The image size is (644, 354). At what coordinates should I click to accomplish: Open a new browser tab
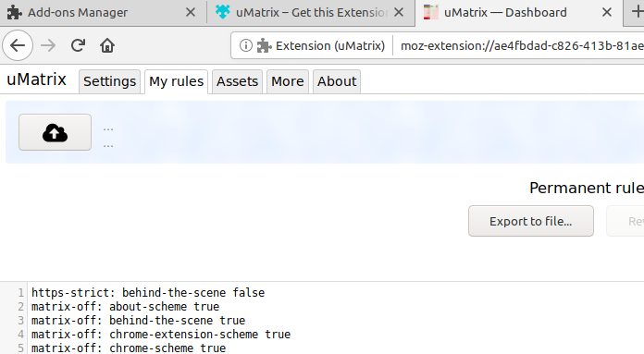pyautogui.click(x=638, y=12)
